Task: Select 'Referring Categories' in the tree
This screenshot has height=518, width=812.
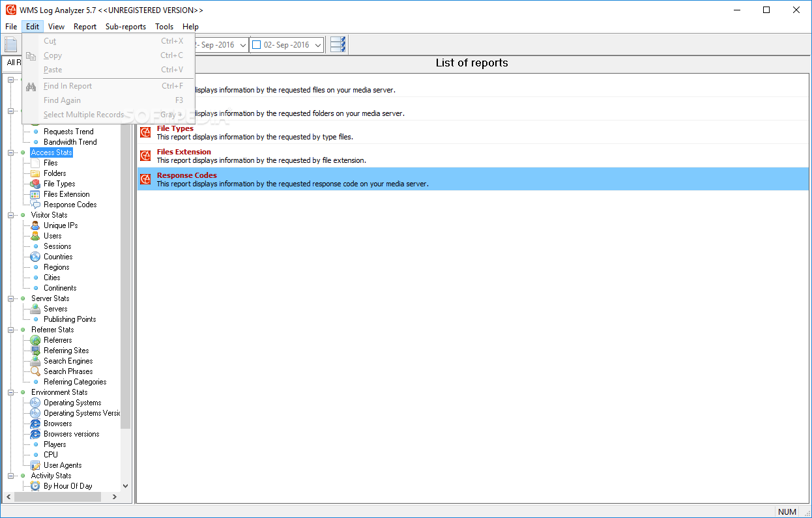Action: (75, 382)
